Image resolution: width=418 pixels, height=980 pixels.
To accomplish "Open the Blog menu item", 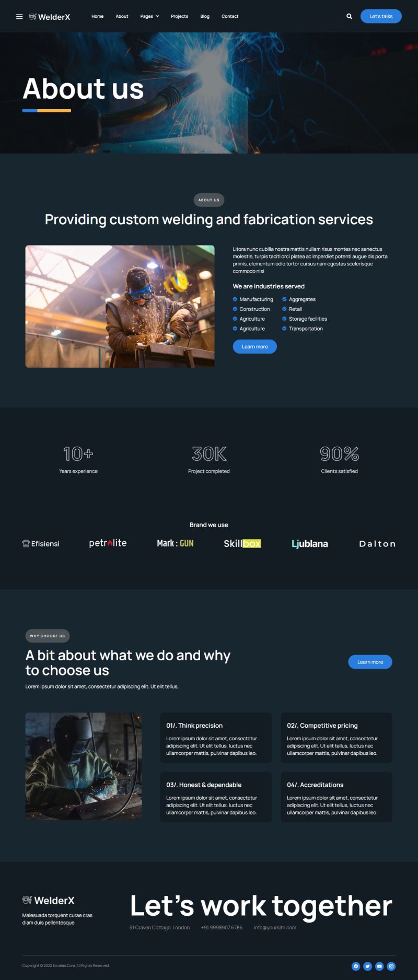I will [205, 16].
